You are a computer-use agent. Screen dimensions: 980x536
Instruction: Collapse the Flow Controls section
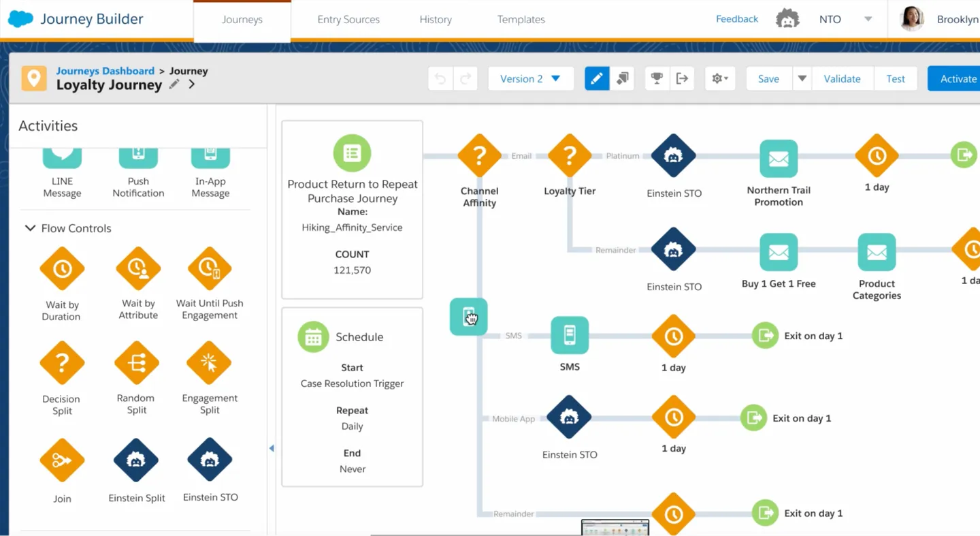(30, 228)
